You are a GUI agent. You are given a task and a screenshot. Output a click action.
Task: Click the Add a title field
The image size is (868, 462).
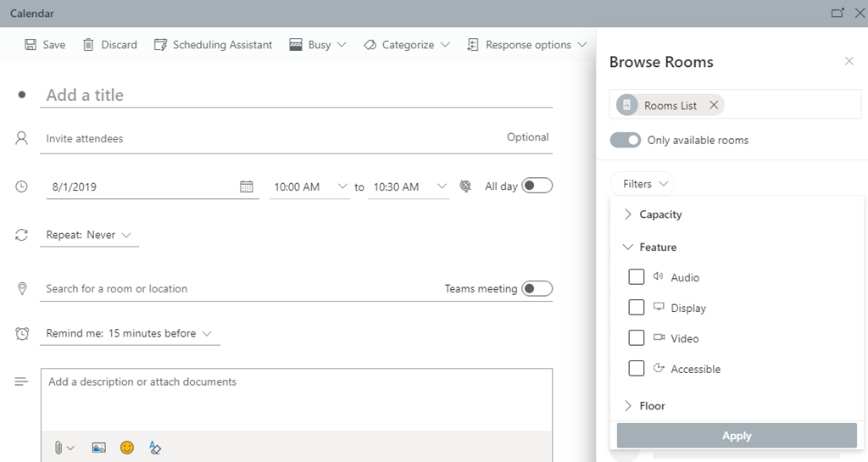(297, 95)
